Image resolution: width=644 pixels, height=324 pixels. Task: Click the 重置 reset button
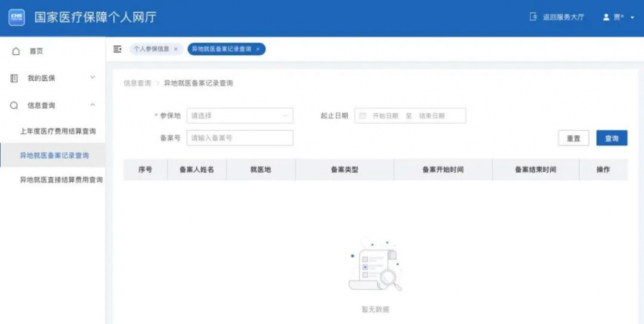(574, 138)
